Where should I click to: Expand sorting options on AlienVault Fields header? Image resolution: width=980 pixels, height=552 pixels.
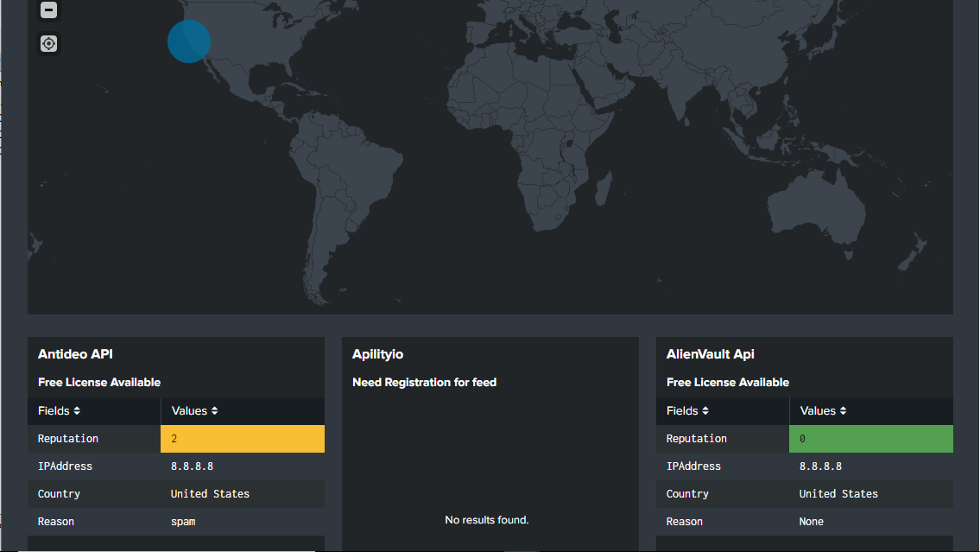click(705, 410)
